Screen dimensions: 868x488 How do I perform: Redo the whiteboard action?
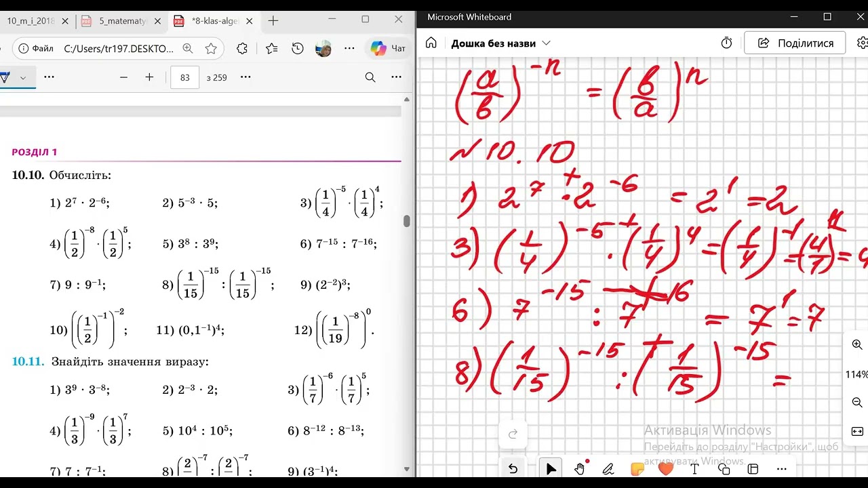coord(513,434)
